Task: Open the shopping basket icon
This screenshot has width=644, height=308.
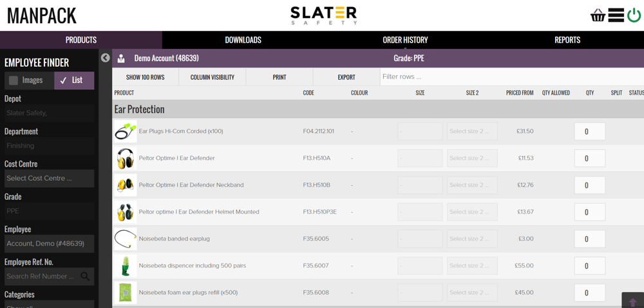Action: [x=598, y=15]
